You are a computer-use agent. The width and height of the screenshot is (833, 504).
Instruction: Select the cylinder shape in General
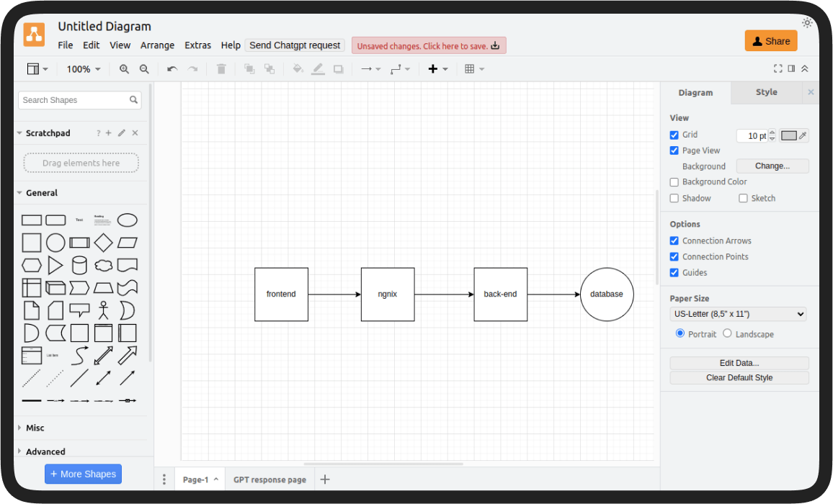(79, 265)
